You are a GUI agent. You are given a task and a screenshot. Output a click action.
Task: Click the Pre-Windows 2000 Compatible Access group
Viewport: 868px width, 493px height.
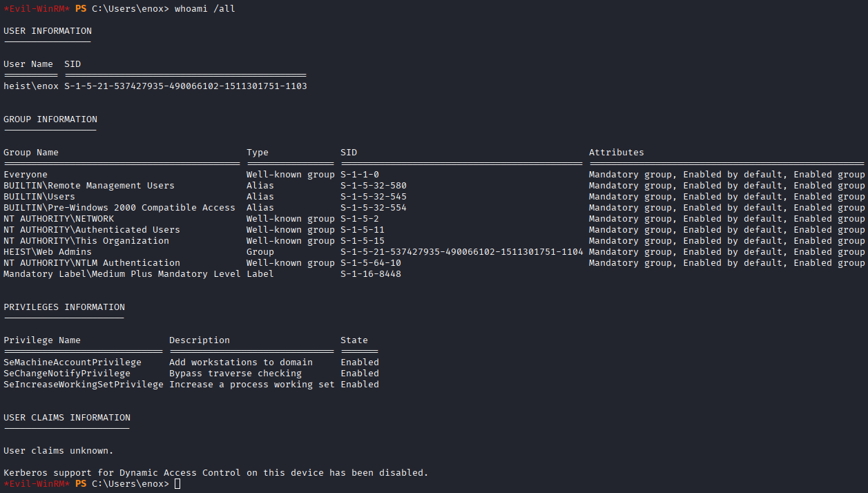pyautogui.click(x=119, y=208)
